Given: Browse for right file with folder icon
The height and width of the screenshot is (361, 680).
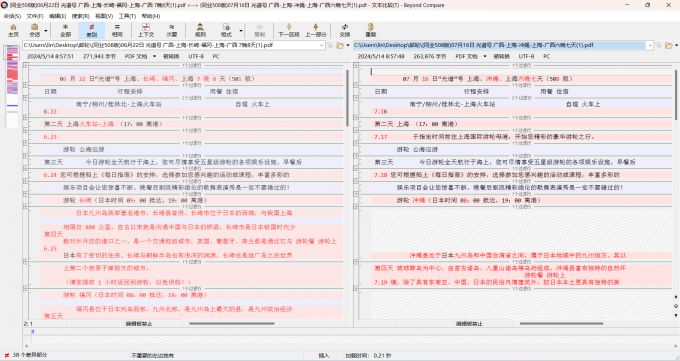Looking at the screenshot, I should [x=669, y=45].
